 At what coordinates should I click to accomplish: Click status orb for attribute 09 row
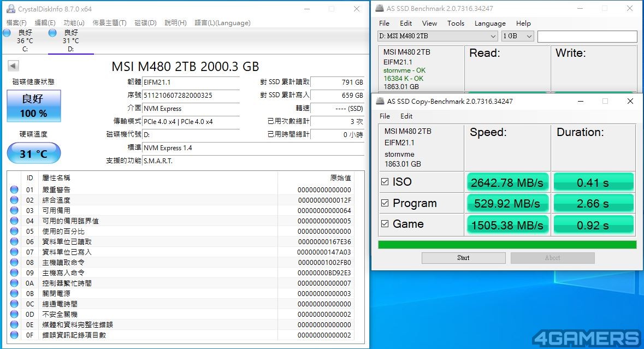(14, 273)
